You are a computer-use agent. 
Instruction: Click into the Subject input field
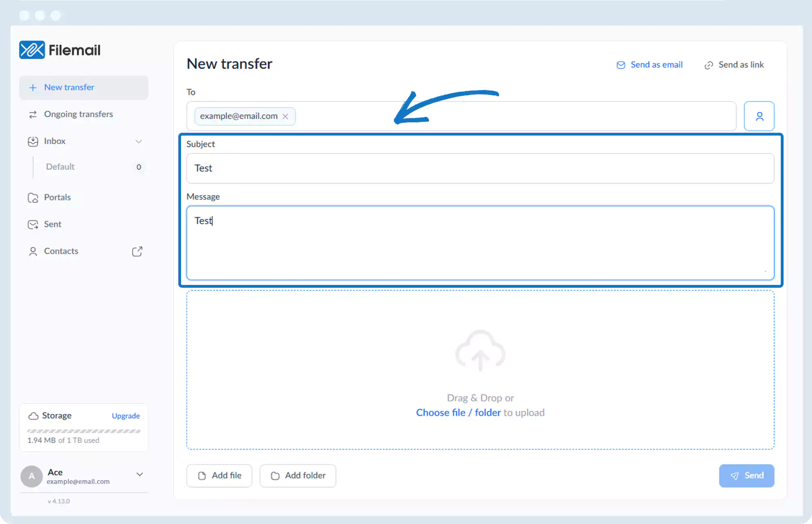point(480,168)
